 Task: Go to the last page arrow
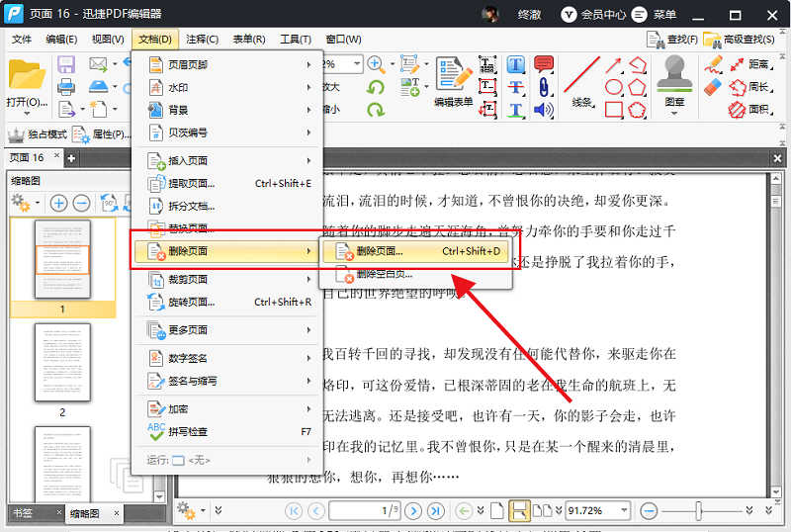435,511
